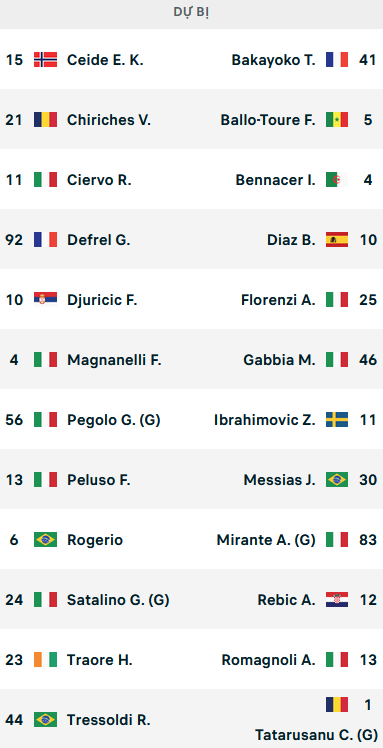Select substitute Defrel G.
Viewport: 383px width, 748px height.
(98, 239)
